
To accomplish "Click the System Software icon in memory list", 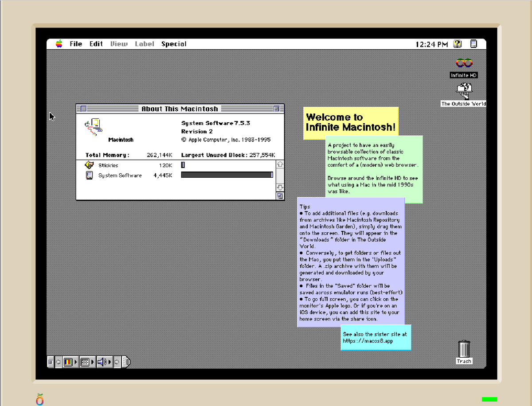I will point(89,176).
